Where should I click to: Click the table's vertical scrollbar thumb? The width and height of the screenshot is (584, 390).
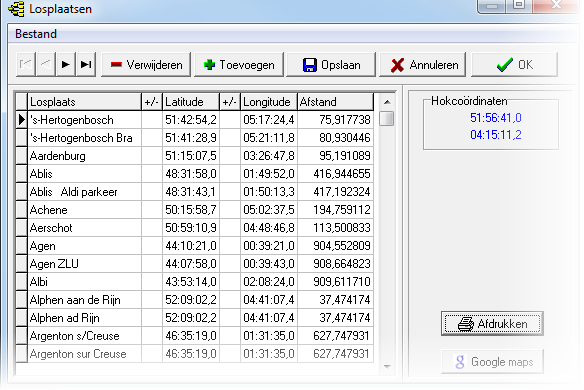click(x=387, y=119)
